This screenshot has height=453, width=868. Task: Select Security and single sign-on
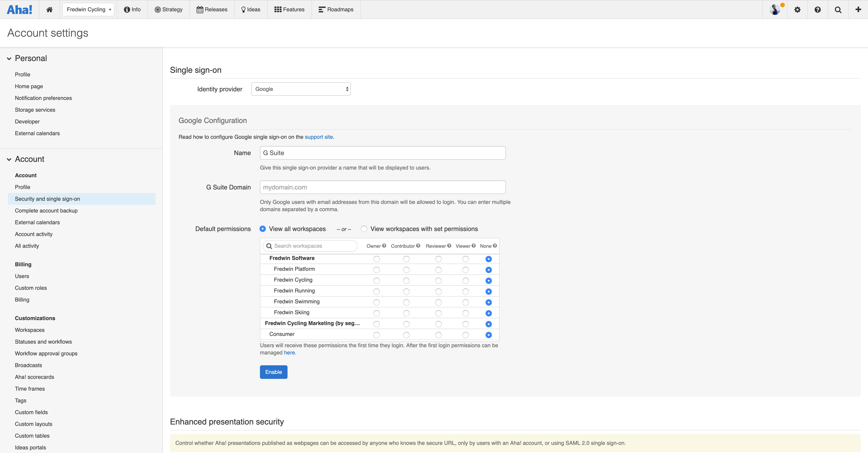pos(47,199)
